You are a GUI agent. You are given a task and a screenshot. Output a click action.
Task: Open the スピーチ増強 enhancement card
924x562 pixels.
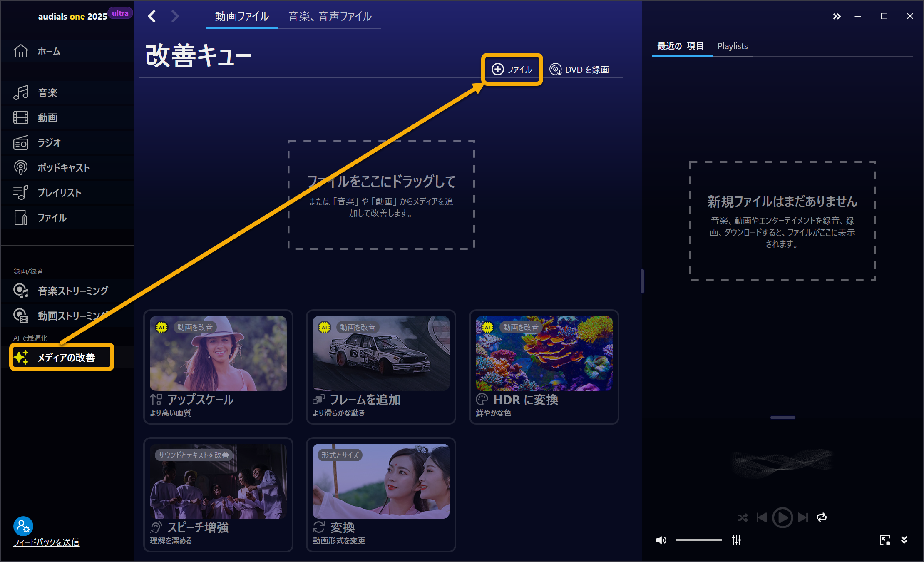218,495
